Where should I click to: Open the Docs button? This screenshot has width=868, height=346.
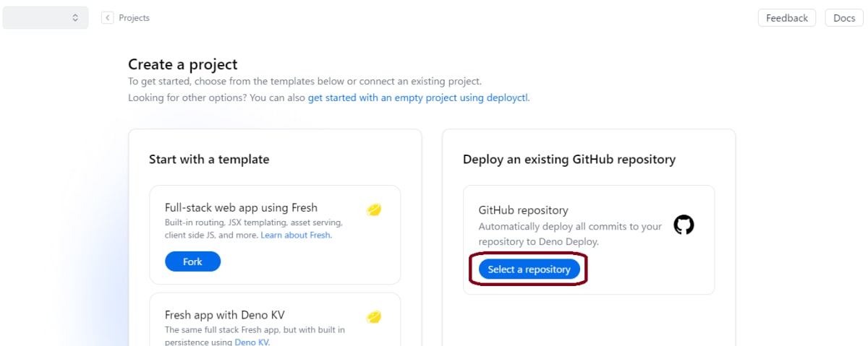[844, 18]
